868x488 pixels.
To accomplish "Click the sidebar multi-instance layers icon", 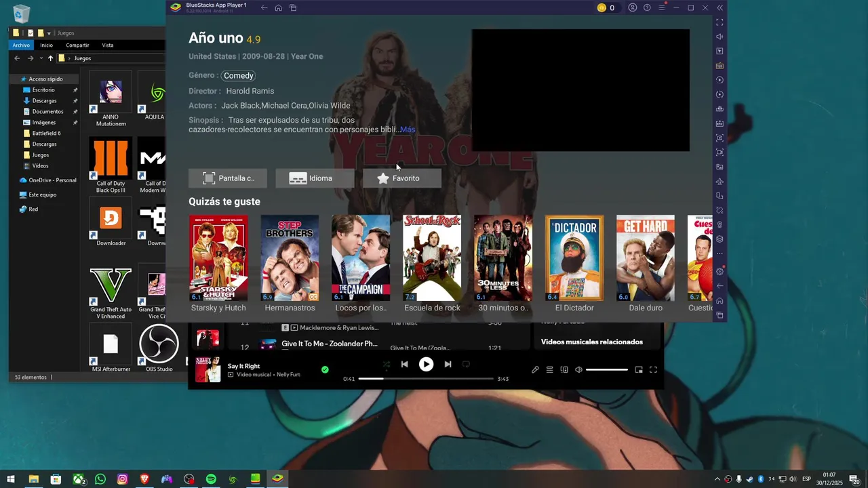I will coord(719,239).
